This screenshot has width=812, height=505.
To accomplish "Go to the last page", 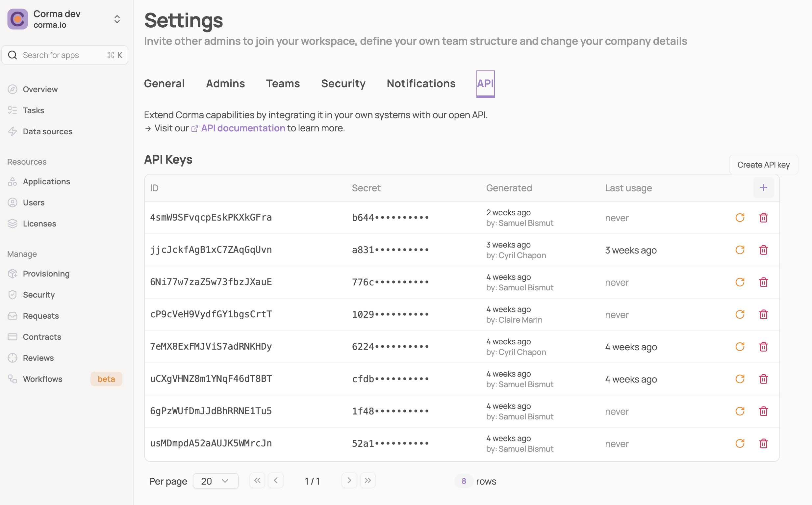I will pos(368,480).
